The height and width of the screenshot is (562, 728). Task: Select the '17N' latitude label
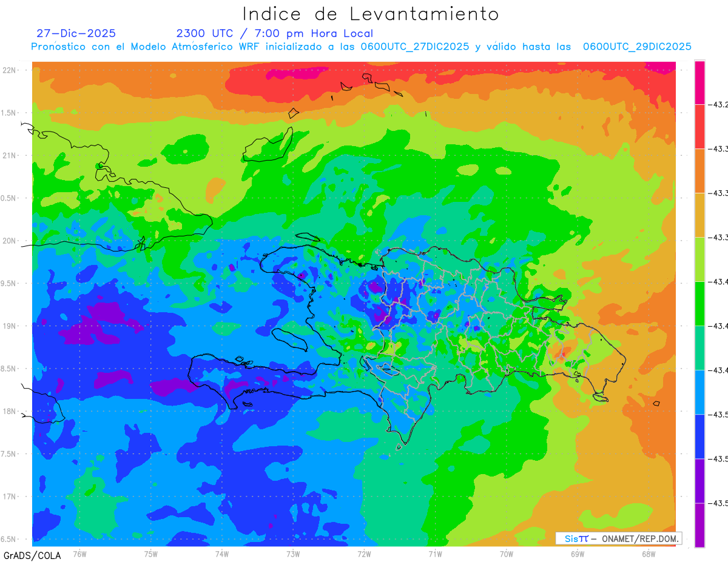coord(10,497)
